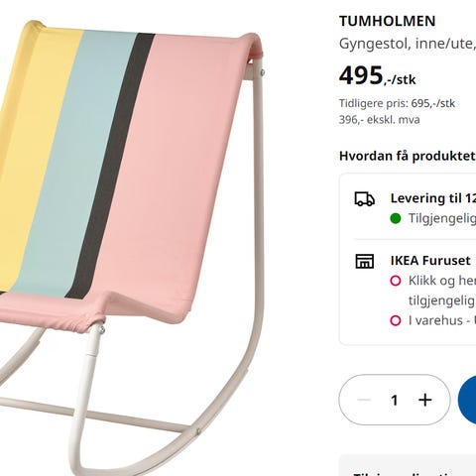Click the Klikk og hent text
This screenshot has height=476, width=476.
coord(442,281)
